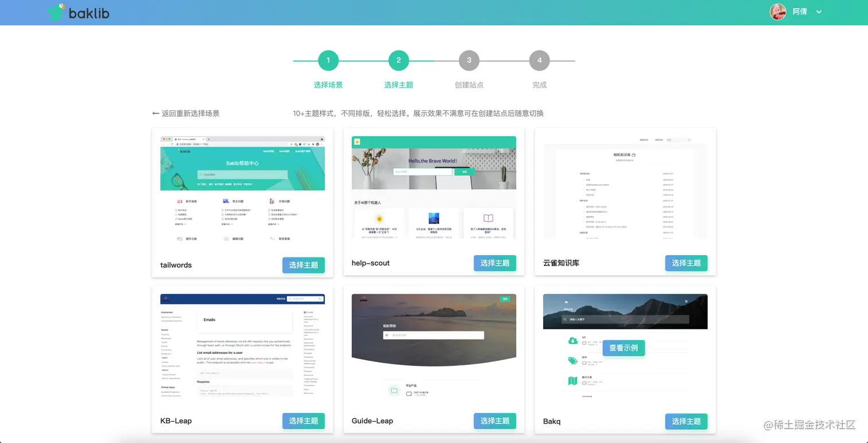Click the help-scout theme name
The width and height of the screenshot is (868, 443).
click(371, 263)
